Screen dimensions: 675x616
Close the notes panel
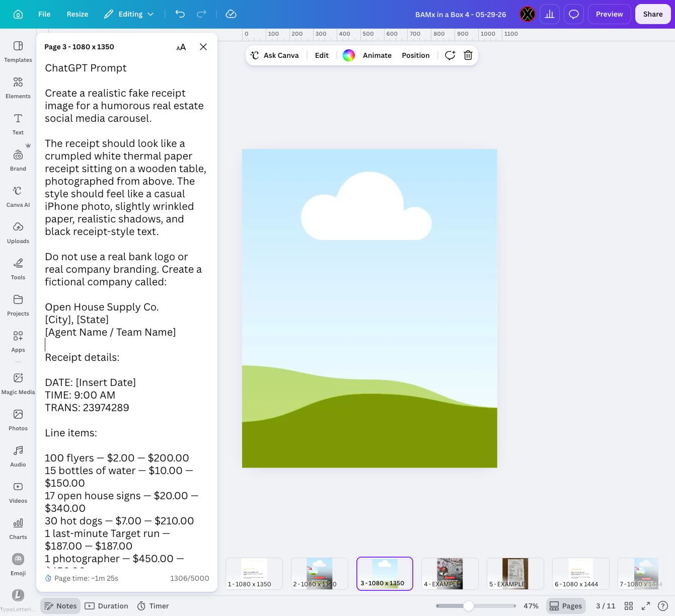tap(203, 47)
